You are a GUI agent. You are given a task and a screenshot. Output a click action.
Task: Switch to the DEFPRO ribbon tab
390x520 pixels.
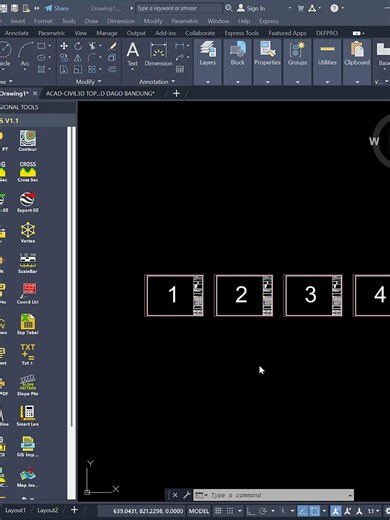[327, 33]
